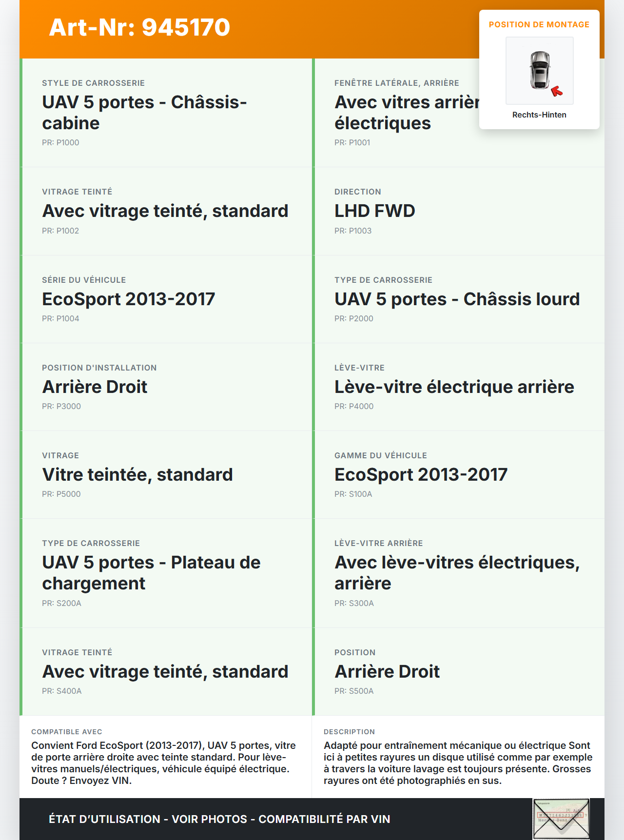The width and height of the screenshot is (624, 840).
Task: Click Lève-vitre électrique arrière value
Action: pos(454,387)
